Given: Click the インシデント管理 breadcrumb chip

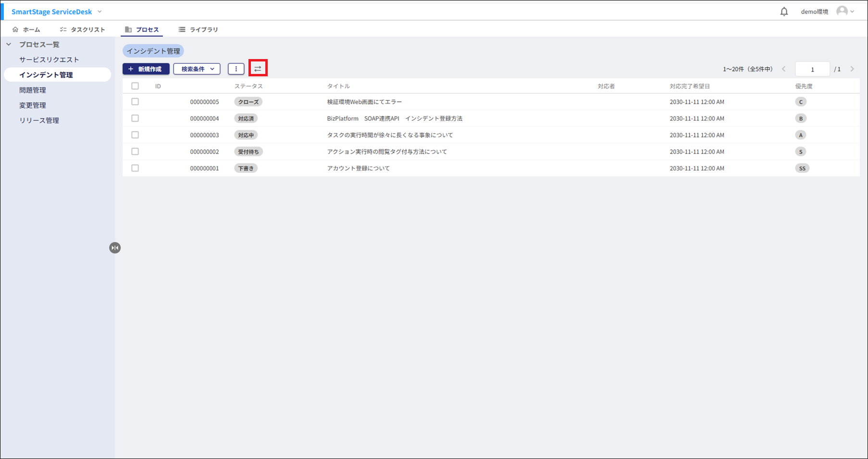Looking at the screenshot, I should click(x=153, y=51).
